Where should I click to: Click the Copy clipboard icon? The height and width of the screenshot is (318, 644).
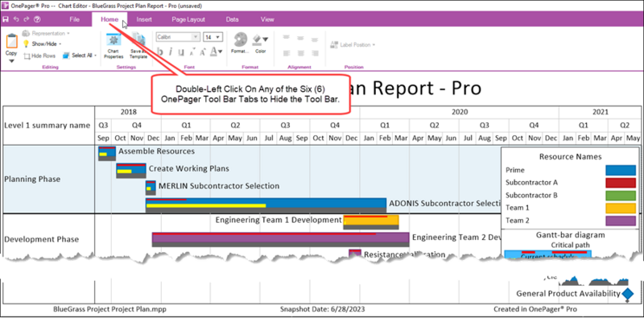pyautogui.click(x=11, y=41)
